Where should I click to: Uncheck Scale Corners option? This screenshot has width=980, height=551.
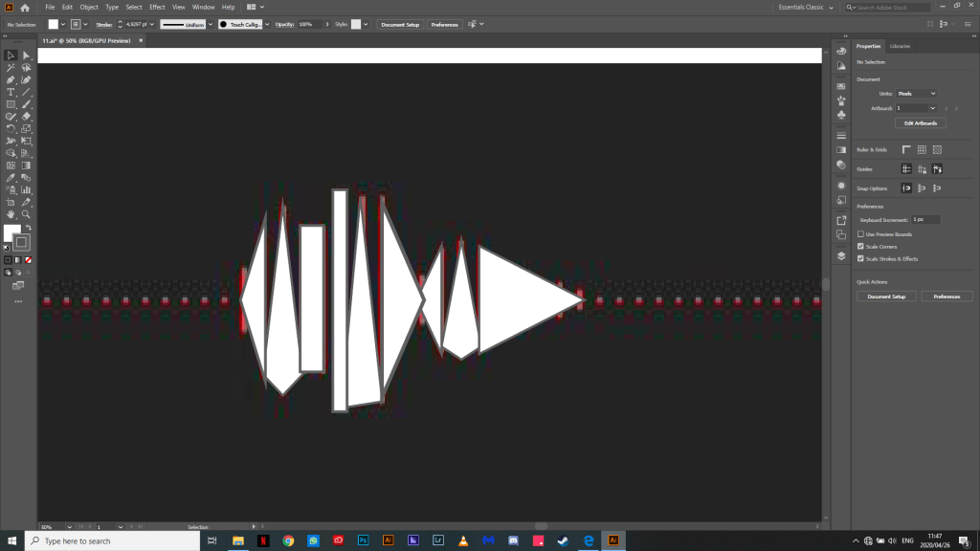click(860, 246)
